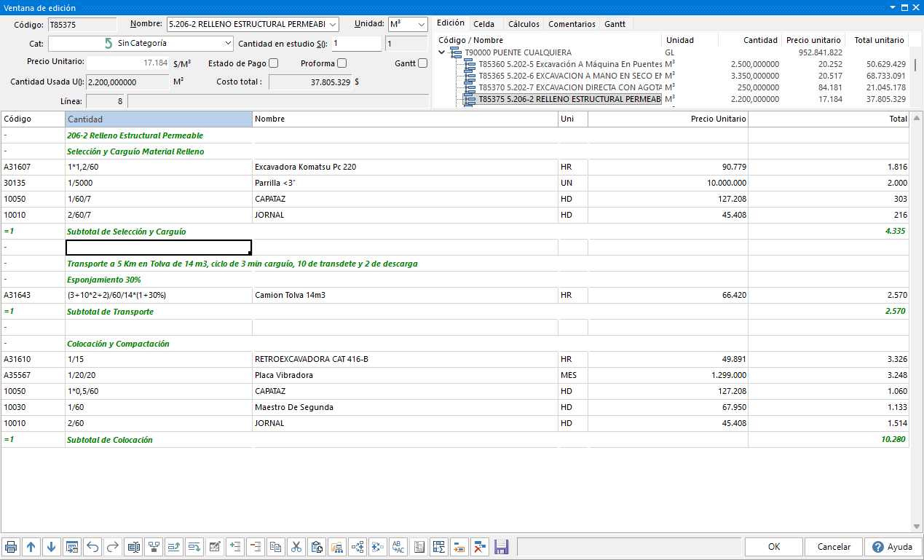Open the Cálculos tab

pyautogui.click(x=524, y=24)
